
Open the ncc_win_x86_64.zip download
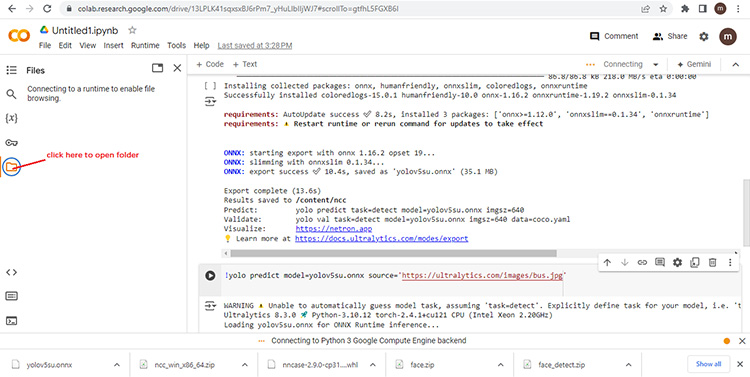coord(185,365)
